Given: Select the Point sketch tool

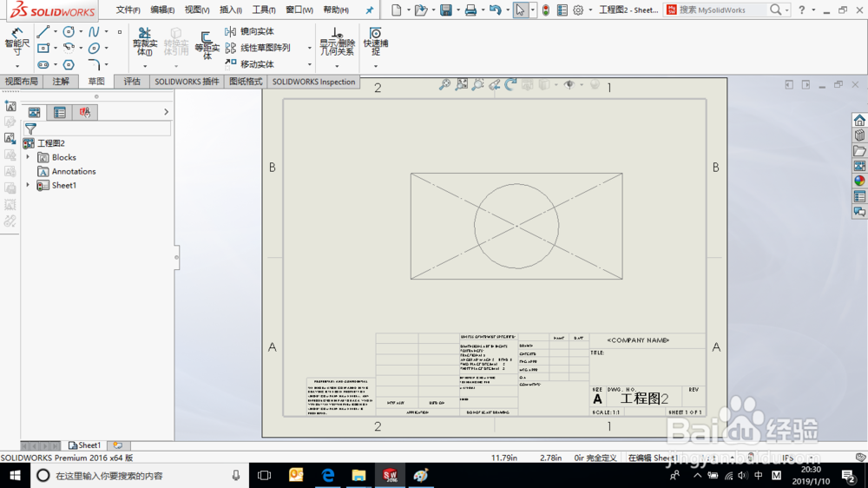Looking at the screenshot, I should [120, 32].
